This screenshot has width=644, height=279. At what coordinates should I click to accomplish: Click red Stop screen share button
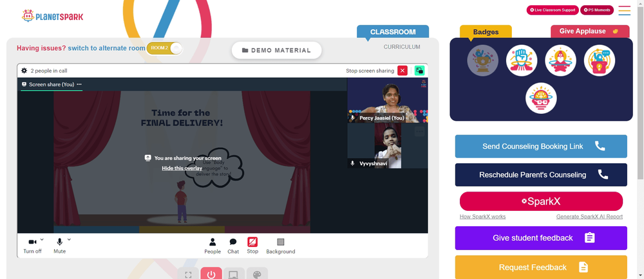252,246
